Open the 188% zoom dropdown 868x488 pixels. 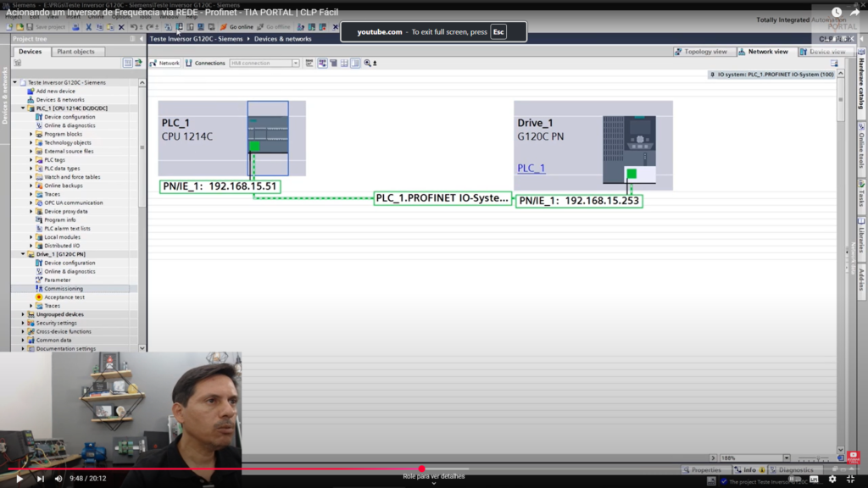pos(787,458)
